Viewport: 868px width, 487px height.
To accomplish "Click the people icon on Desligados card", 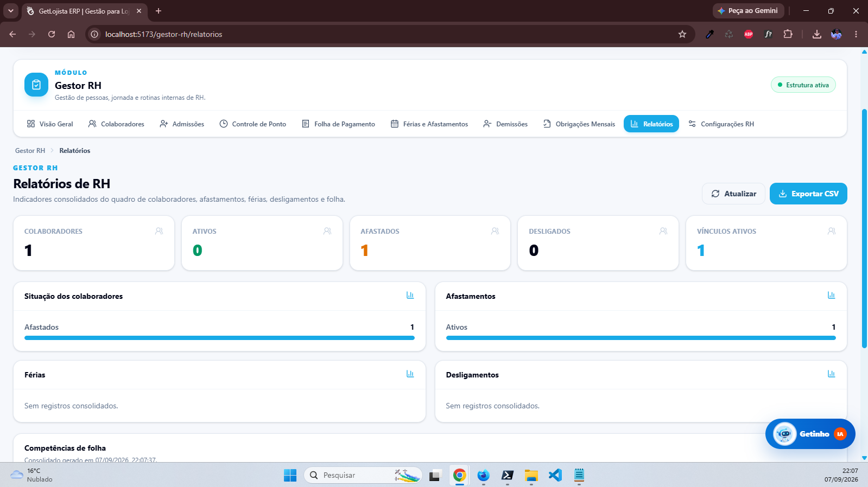I will (x=663, y=231).
